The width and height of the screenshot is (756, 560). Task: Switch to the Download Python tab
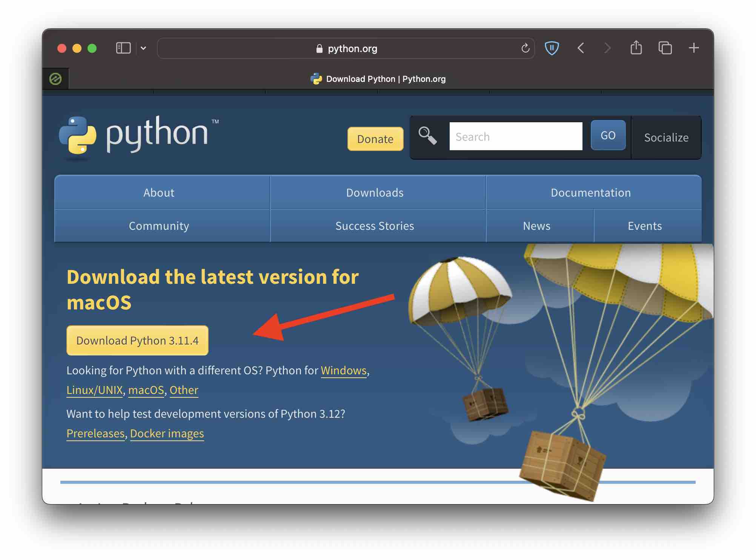pyautogui.click(x=378, y=79)
